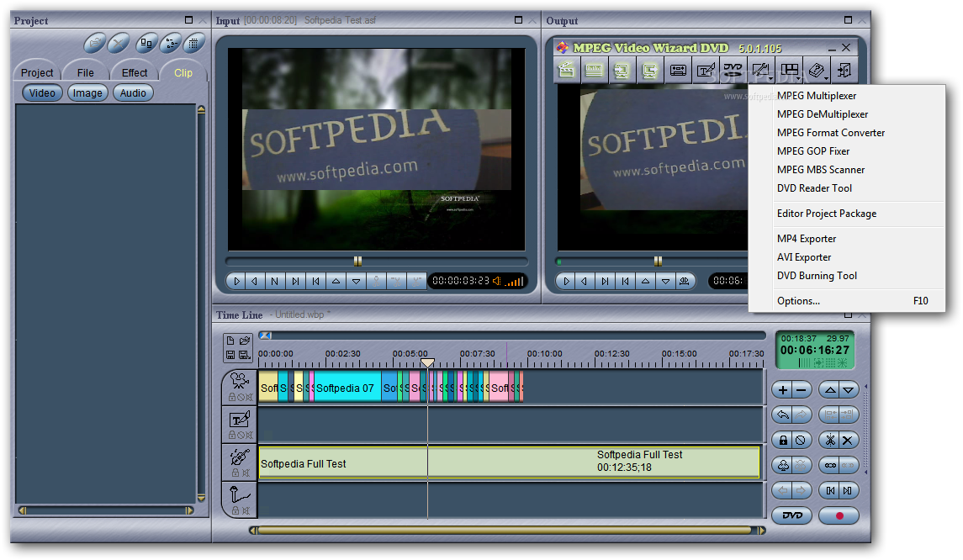Click the output monitor icon in main toolbar

point(650,70)
